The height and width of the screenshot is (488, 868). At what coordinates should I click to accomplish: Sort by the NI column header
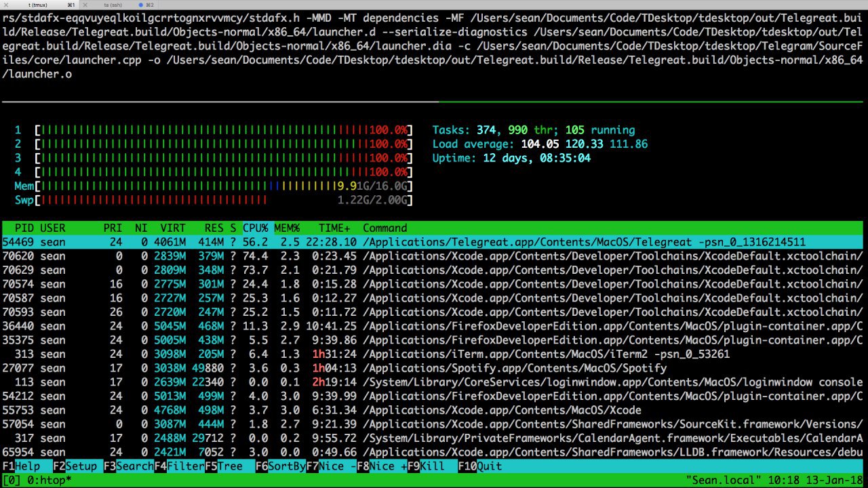pyautogui.click(x=141, y=228)
